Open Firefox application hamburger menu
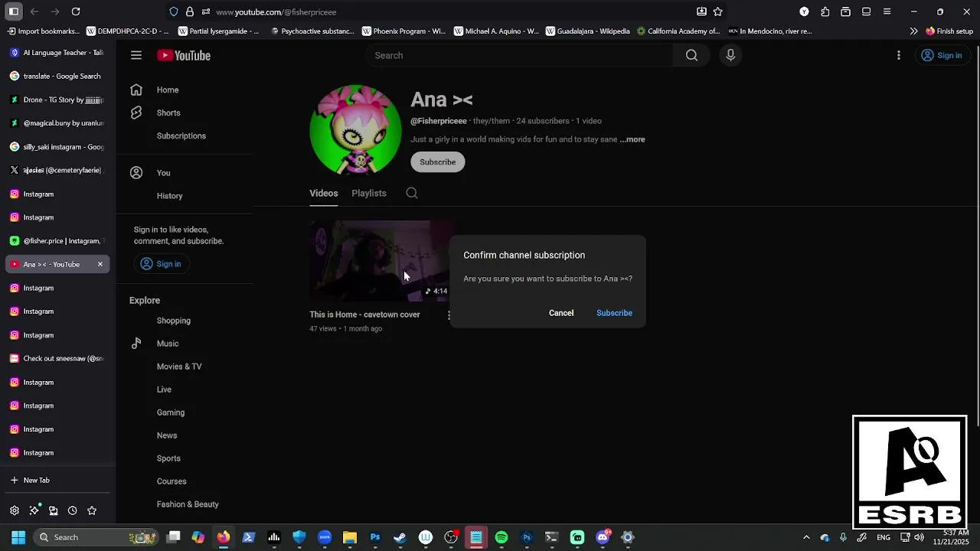Screen dimensions: 980x551 pos(887,11)
